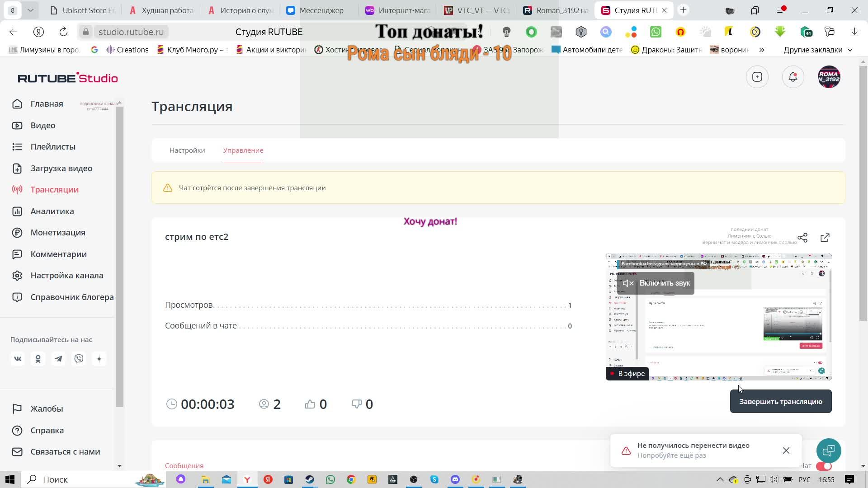
Task: Switch to Настройки tab
Action: coord(187,150)
